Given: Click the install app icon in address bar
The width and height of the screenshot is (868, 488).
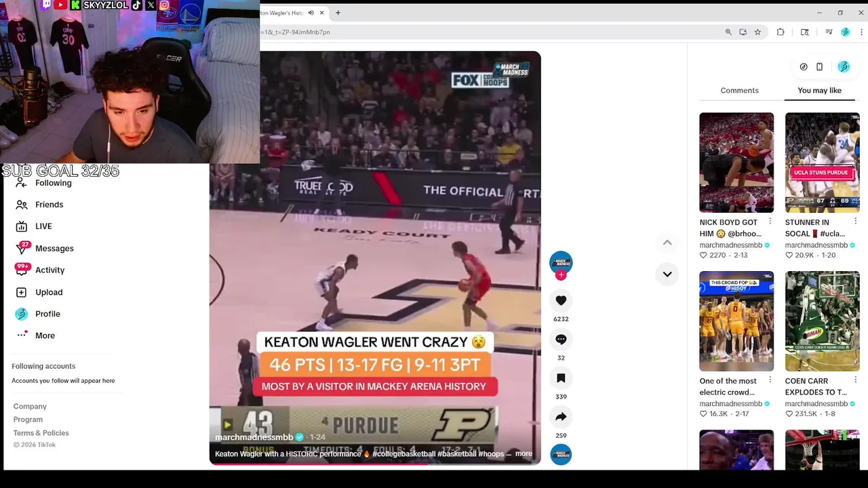Looking at the screenshot, I should pos(743,32).
